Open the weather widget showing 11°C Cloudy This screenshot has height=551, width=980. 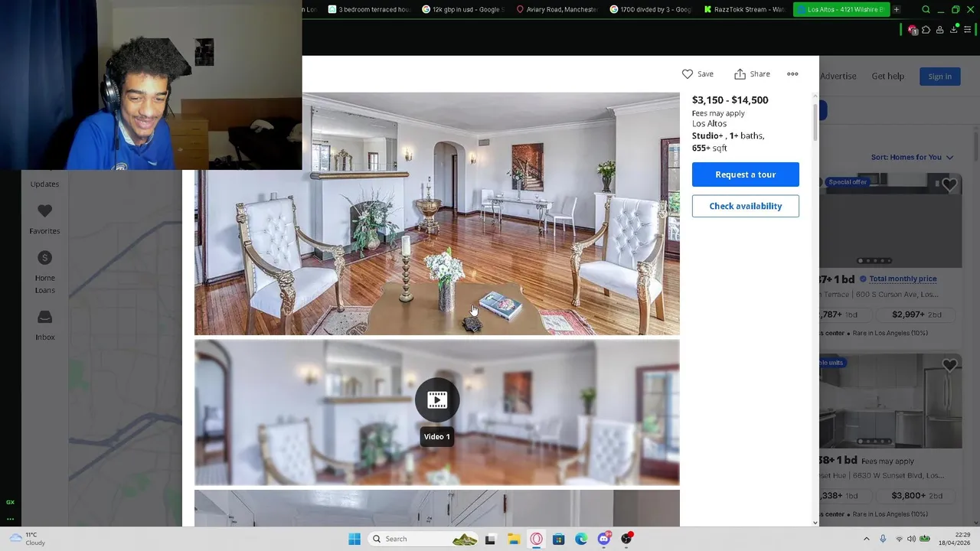point(28,539)
